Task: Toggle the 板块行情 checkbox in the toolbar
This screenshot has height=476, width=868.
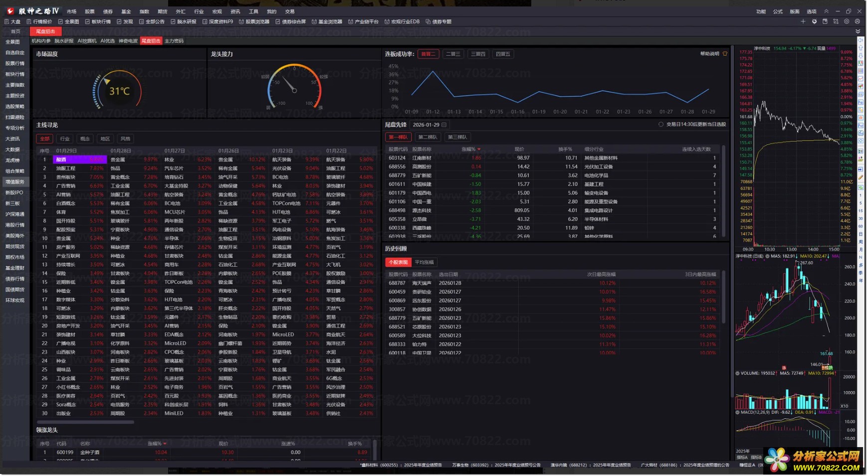Action: 87,22
